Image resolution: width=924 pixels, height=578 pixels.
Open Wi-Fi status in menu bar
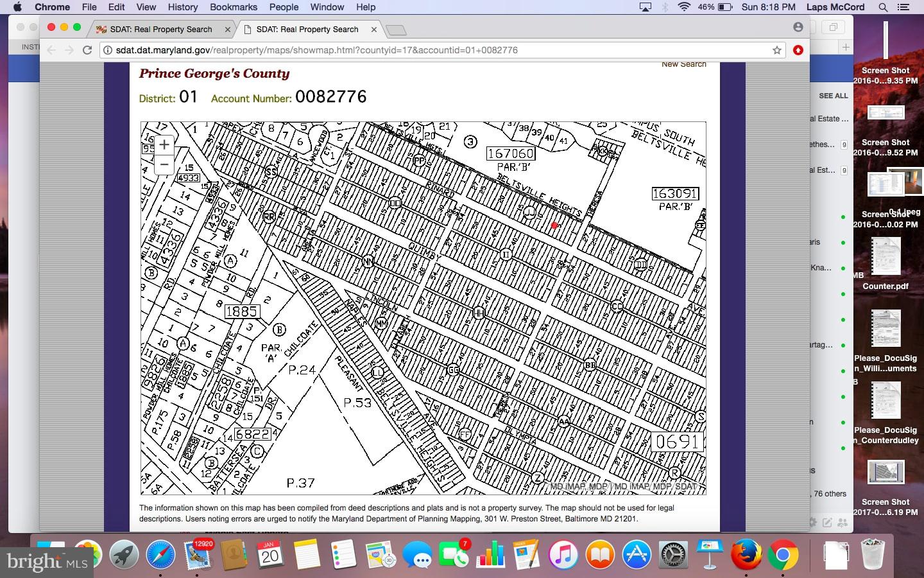(684, 7)
